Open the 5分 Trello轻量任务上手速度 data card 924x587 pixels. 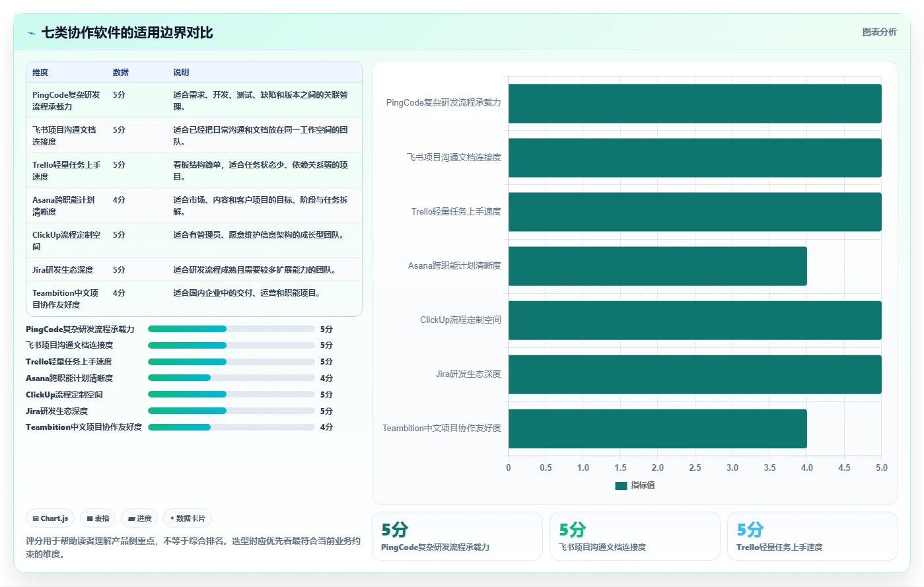(812, 536)
